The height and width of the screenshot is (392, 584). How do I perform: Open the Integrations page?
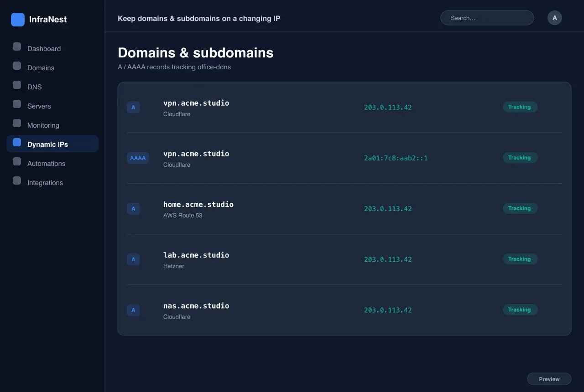52,182
